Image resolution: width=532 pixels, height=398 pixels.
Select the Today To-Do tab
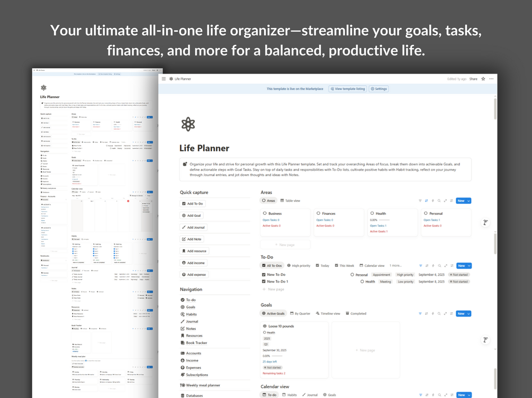point(322,266)
